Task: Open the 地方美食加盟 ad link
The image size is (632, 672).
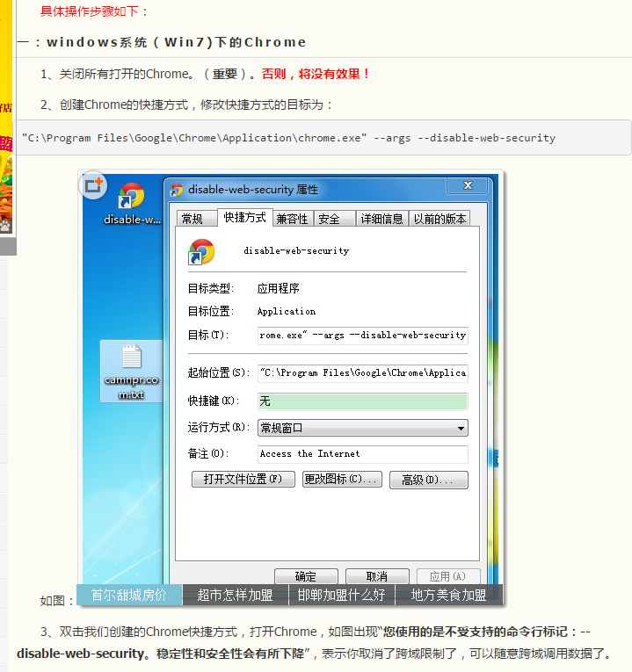Action: 448,595
